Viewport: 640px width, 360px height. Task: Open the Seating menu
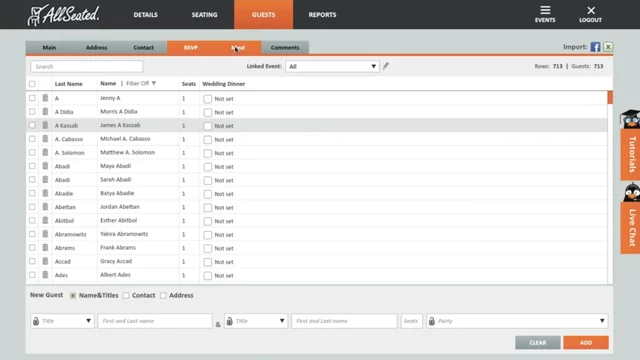pyautogui.click(x=204, y=15)
